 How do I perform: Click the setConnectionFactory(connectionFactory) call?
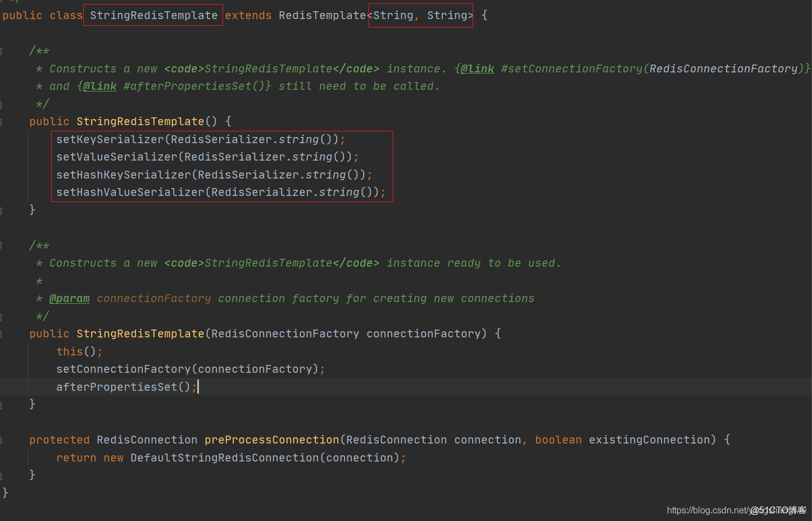coord(188,369)
